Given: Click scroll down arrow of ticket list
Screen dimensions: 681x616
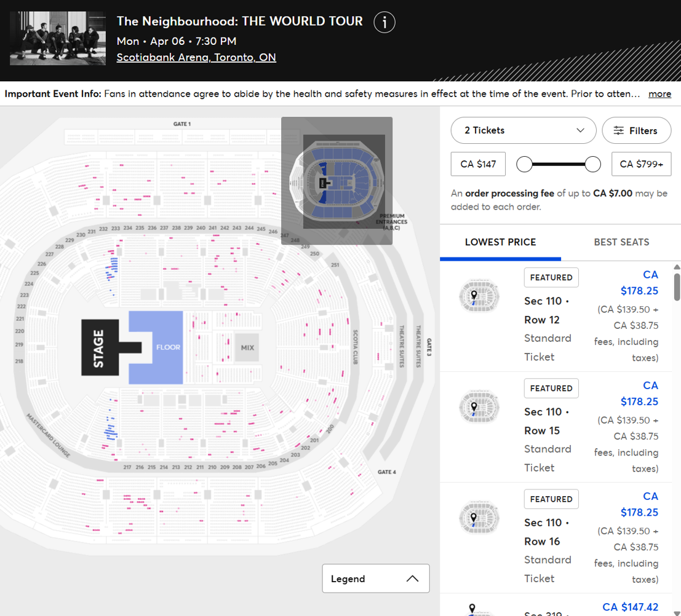Looking at the screenshot, I should pos(677,612).
